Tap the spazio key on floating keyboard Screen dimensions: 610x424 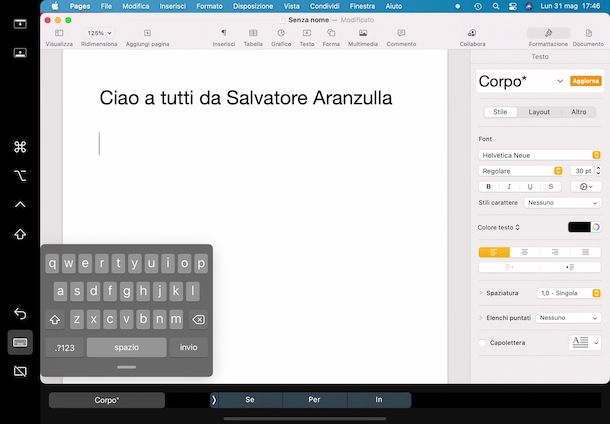coord(126,347)
